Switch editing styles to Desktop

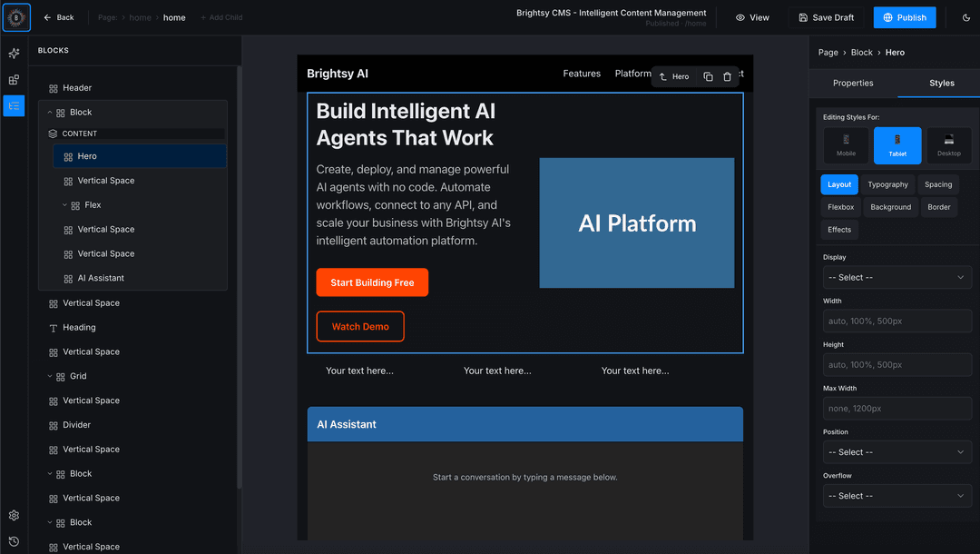pos(948,145)
